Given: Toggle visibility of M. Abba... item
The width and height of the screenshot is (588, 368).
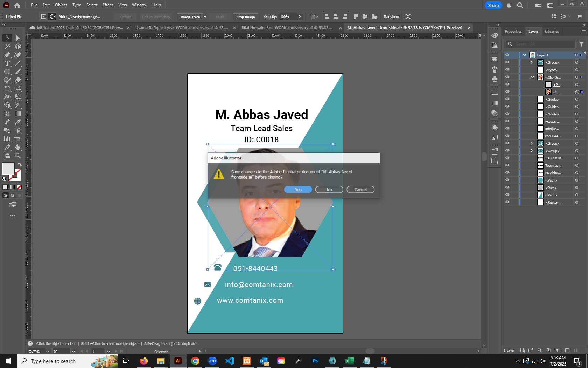Looking at the screenshot, I should click(x=507, y=173).
